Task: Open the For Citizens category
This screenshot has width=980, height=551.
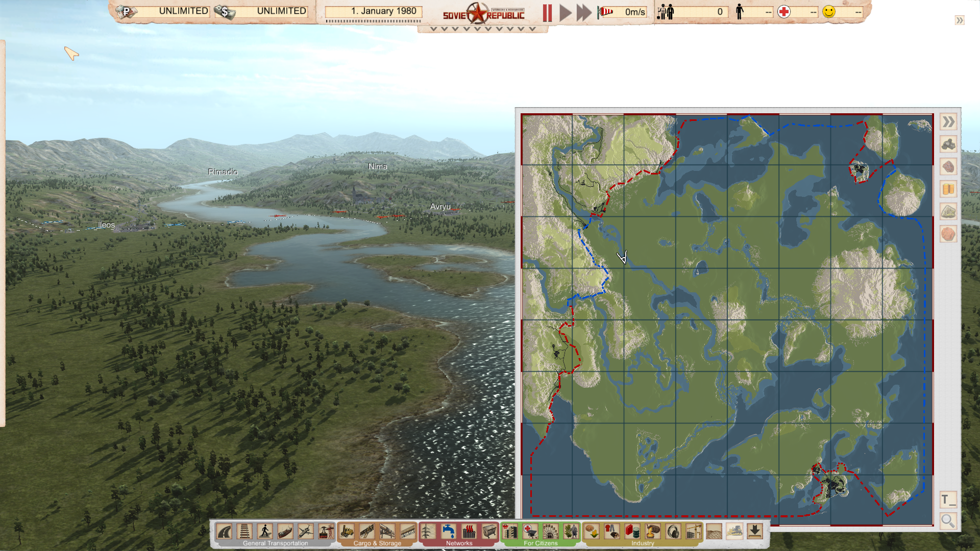Action: pos(541,543)
